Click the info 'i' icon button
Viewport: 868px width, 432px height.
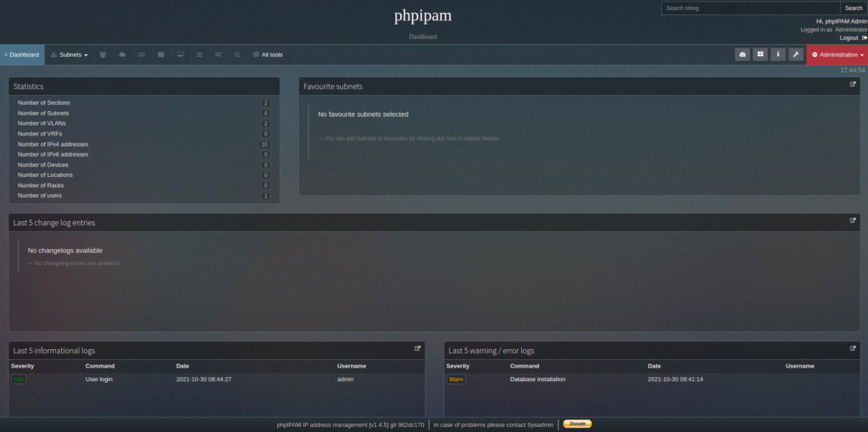(778, 54)
